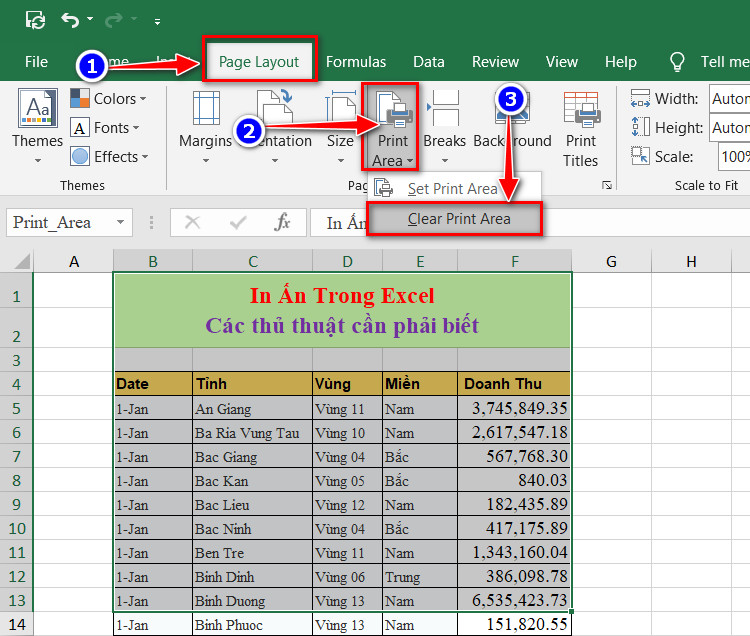Expand the Fonts theme dropdown
This screenshot has height=636, width=750.
[105, 128]
